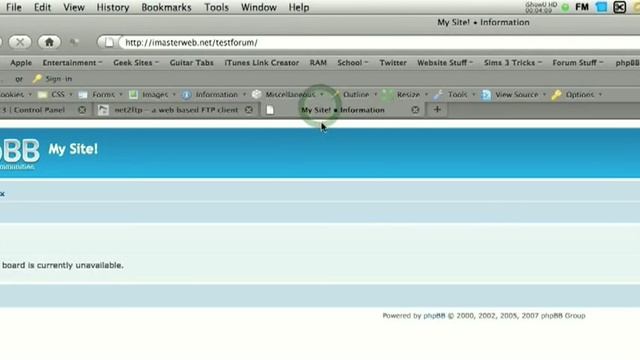
Task: Expand the Sims 3 Tricks bookmarks folder
Action: click(513, 63)
